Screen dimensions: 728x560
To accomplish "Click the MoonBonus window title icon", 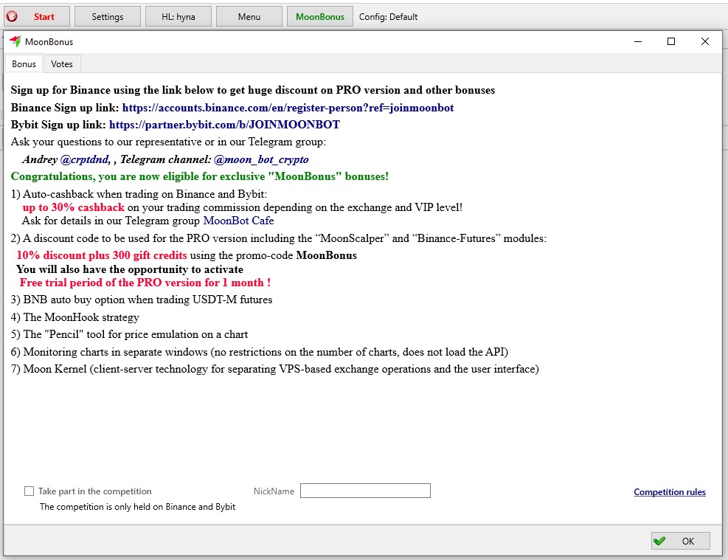I will [15, 42].
